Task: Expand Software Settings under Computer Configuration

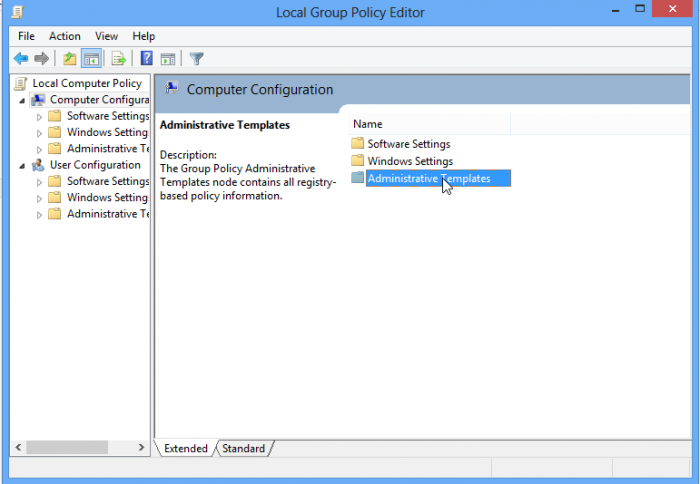Action: click(39, 117)
